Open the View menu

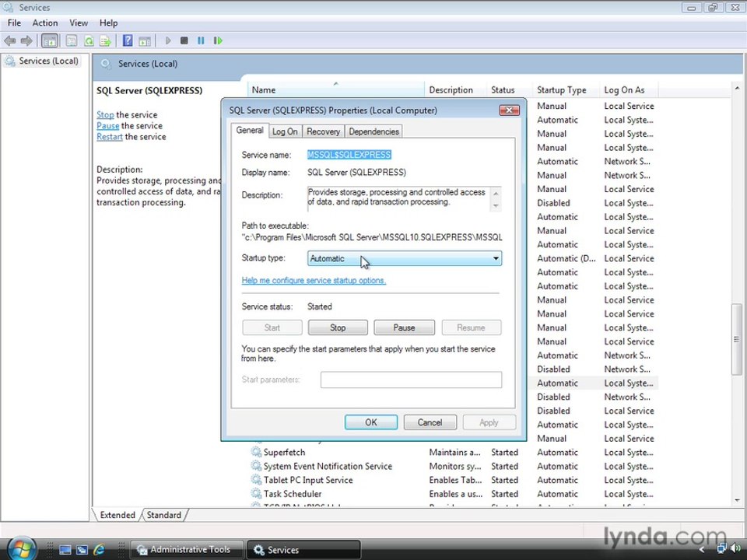tap(79, 23)
